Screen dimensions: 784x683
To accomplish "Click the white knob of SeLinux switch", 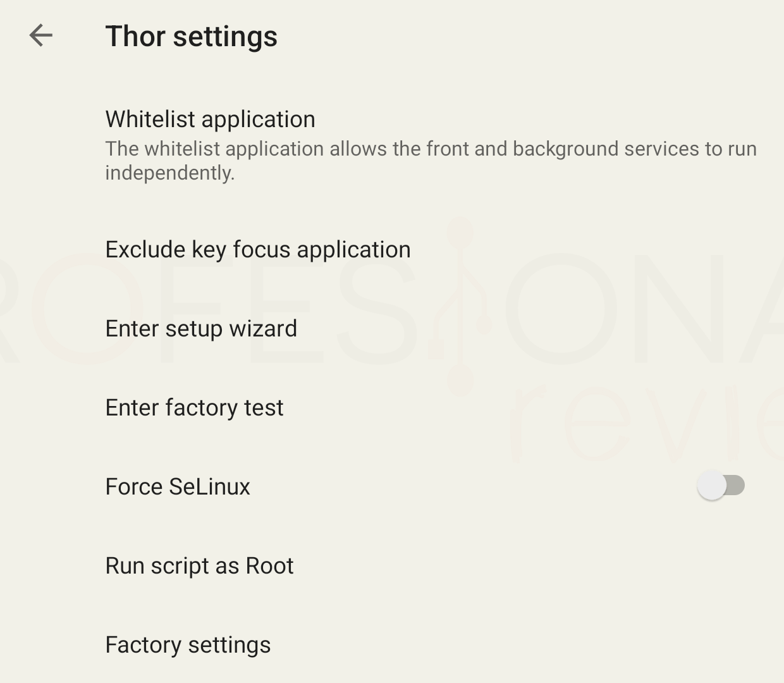I will [712, 486].
